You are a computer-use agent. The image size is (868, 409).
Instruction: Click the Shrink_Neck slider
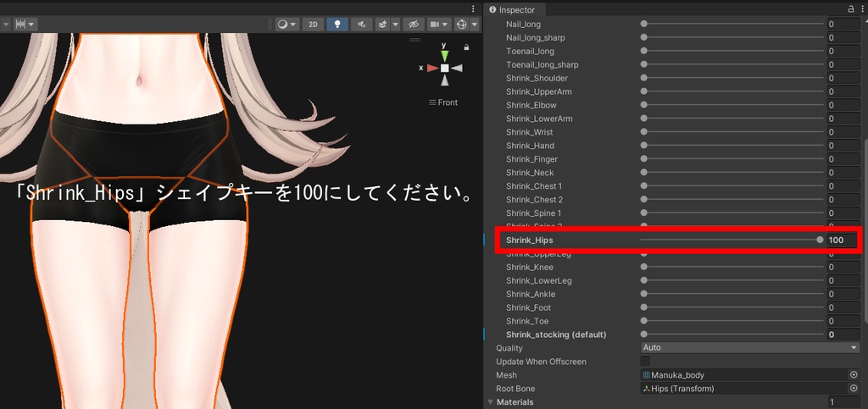click(733, 173)
